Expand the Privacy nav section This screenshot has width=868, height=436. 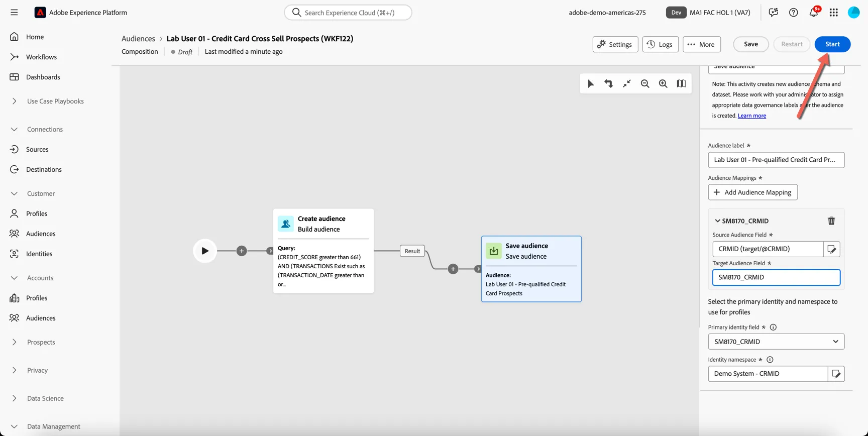(14, 370)
